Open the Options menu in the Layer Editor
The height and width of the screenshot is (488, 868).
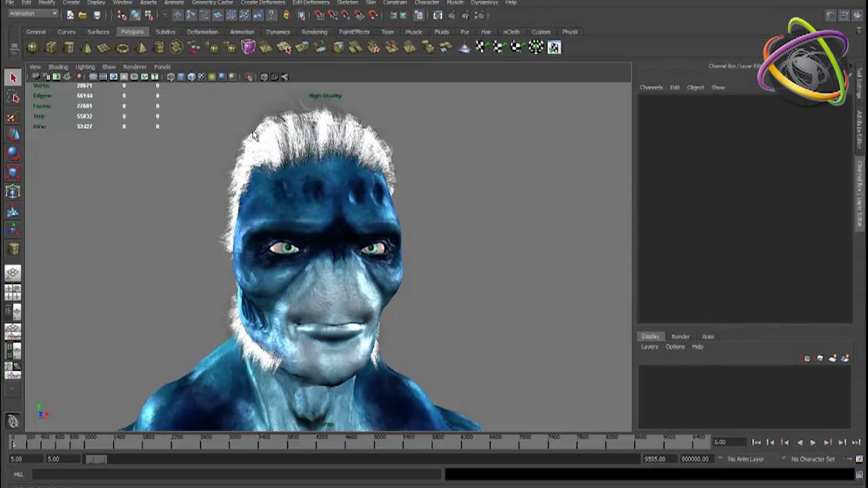[675, 347]
